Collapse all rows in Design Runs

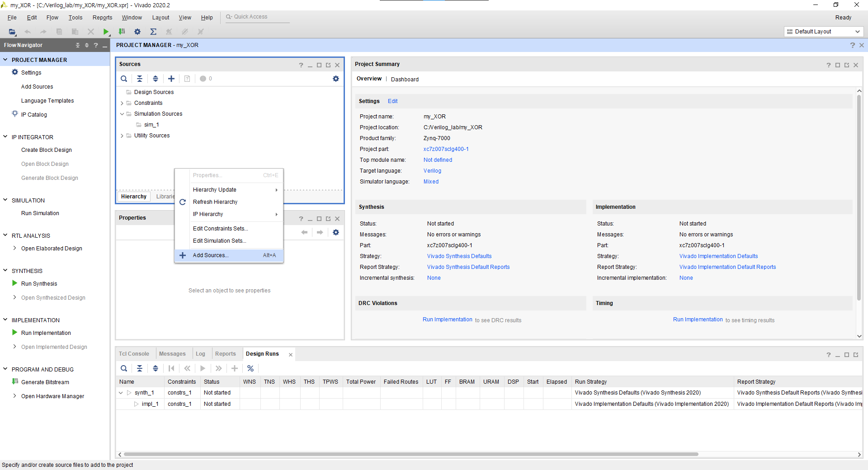pos(140,368)
